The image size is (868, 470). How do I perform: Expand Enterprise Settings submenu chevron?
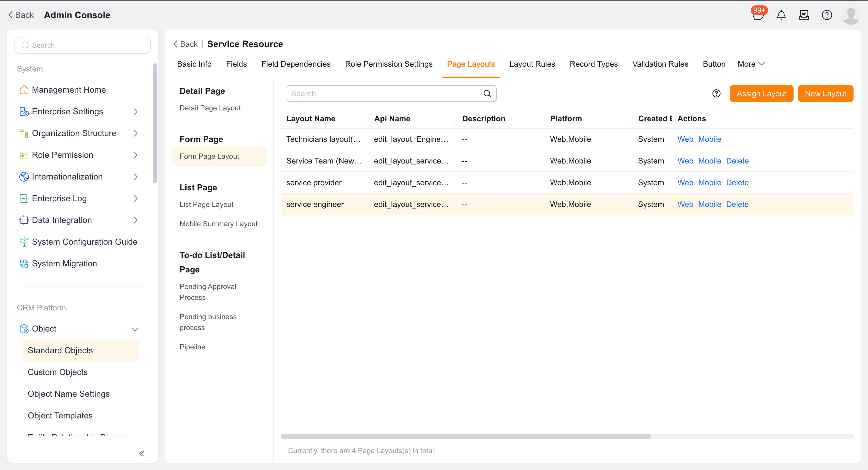coord(135,111)
